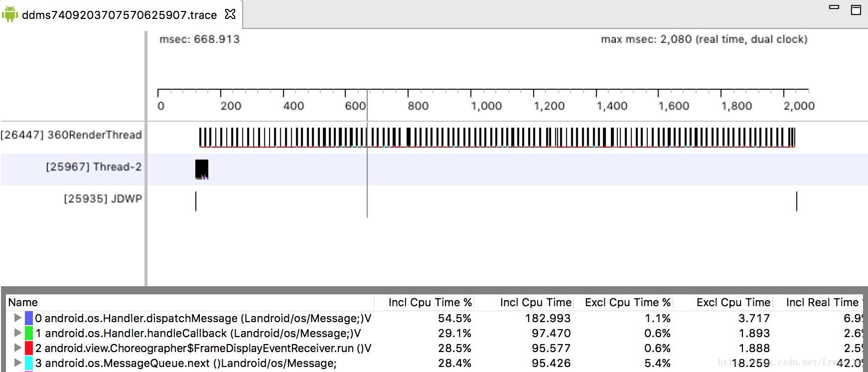Image resolution: width=868 pixels, height=372 pixels.
Task: Minimize the trace view panel
Action: click(x=834, y=7)
